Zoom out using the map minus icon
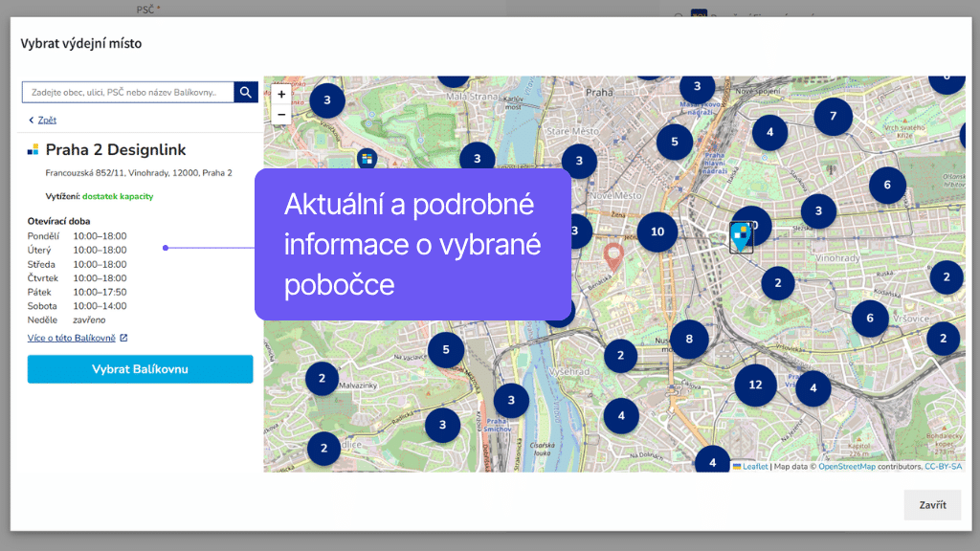The height and width of the screenshot is (551, 980). click(279, 114)
